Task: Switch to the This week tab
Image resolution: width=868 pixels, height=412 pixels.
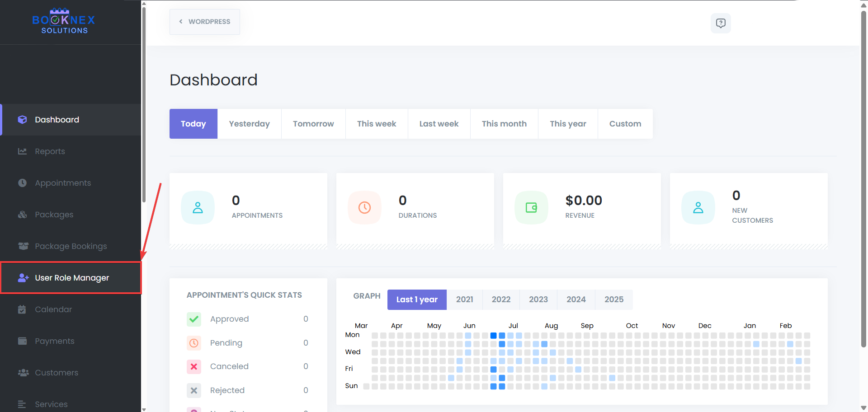Action: (x=376, y=124)
